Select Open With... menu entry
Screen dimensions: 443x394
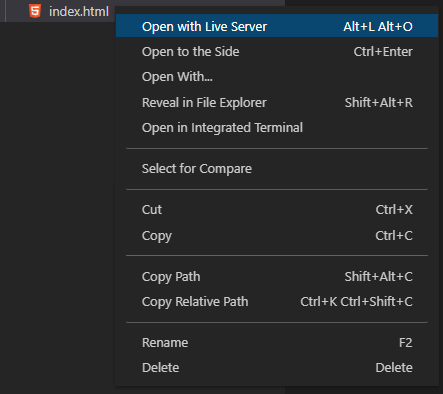click(x=277, y=77)
